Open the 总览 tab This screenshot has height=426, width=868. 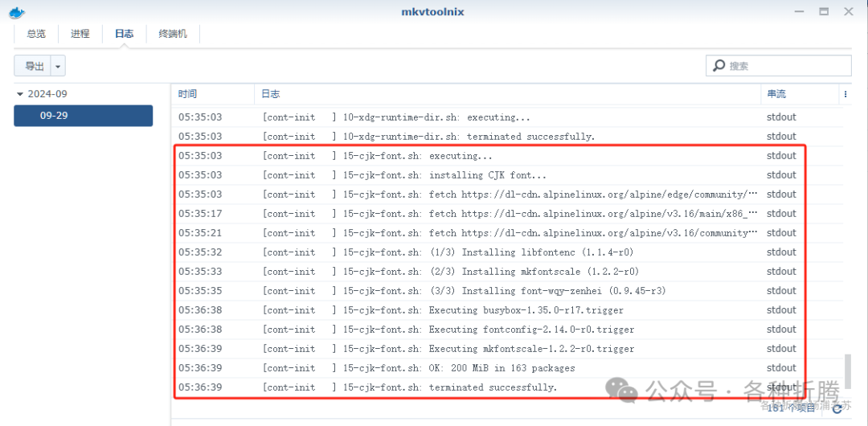(36, 34)
